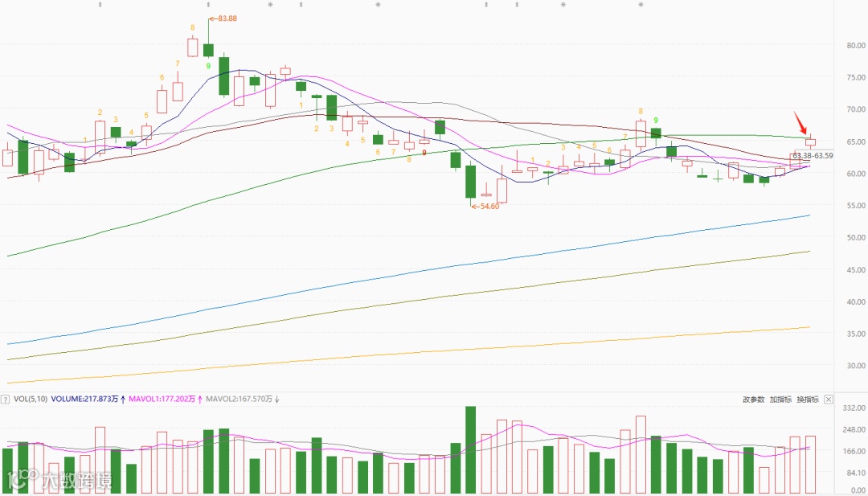Click the 54.60 low price label
This screenshot has height=496, width=868.
point(489,207)
